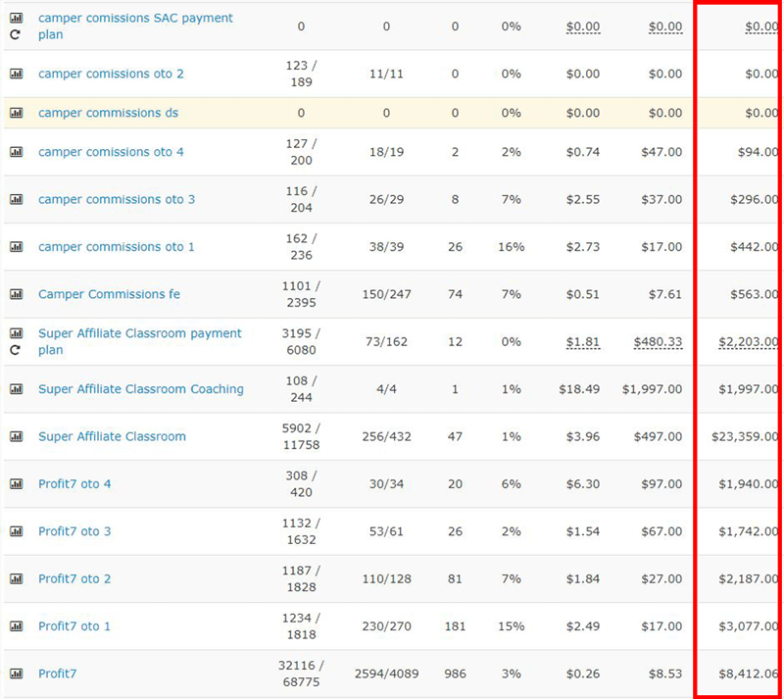Open camper comissions SAC payment plan link
Screen dimensions: 784x699
coord(135,26)
